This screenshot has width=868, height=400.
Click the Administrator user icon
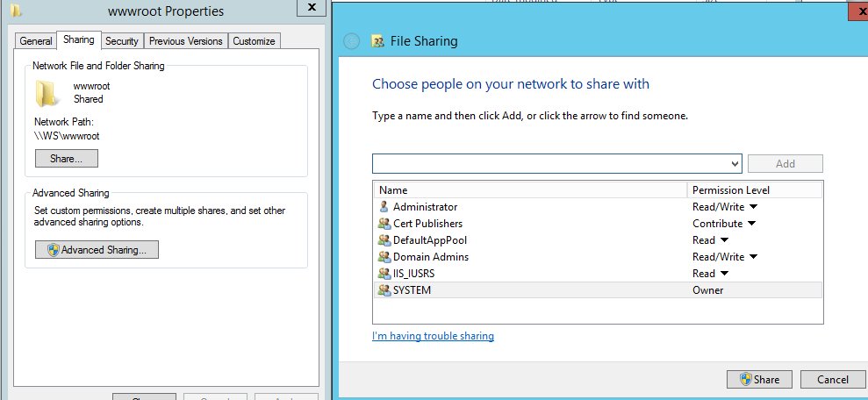(384, 207)
